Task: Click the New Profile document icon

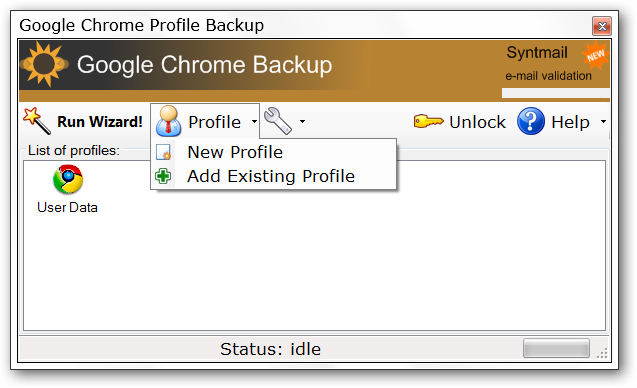Action: click(x=164, y=152)
